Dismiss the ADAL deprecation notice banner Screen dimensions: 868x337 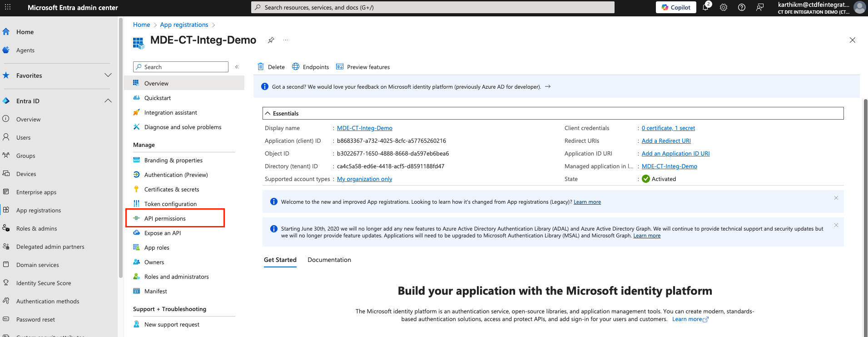(x=836, y=225)
